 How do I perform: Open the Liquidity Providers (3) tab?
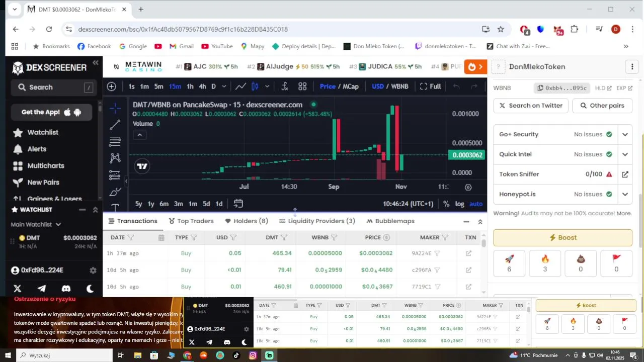pos(317,221)
